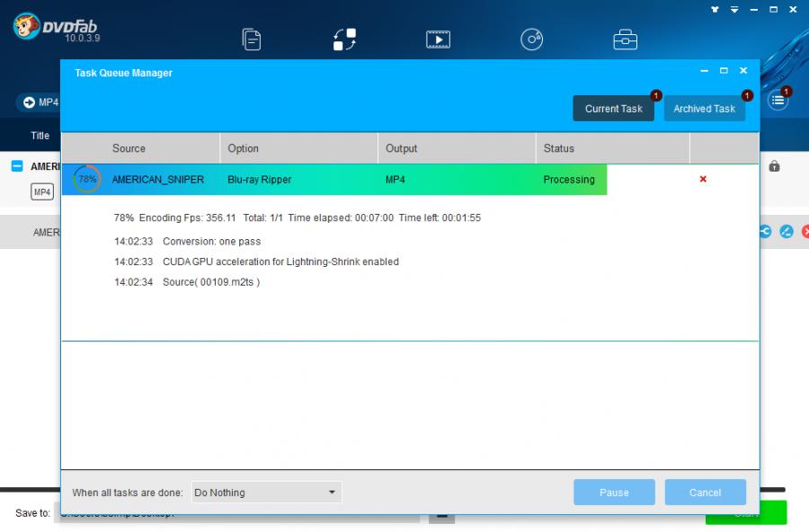Click the MP4 output cell in the task row
The height and width of the screenshot is (532, 809).
point(396,179)
